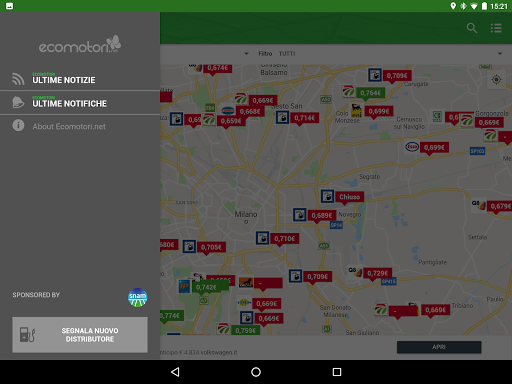This screenshot has height=384, width=512.
Task: Tap the info icon beside About Ecomotori.net
Action: click(18, 125)
